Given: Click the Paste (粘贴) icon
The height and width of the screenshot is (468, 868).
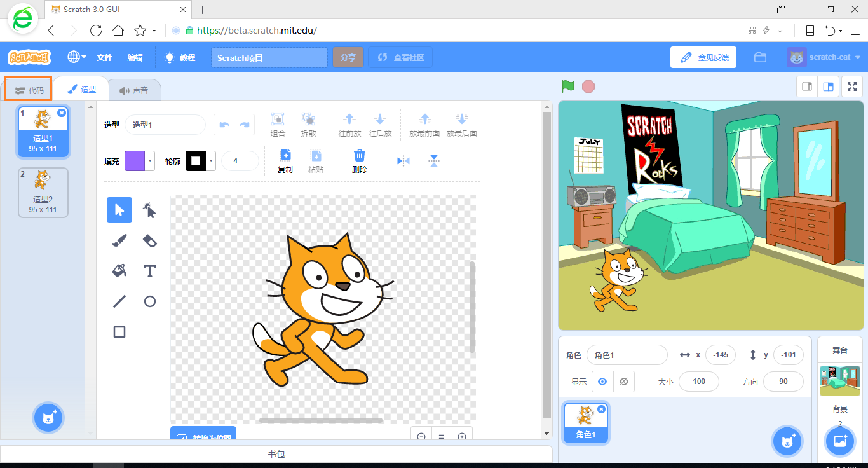Looking at the screenshot, I should pos(316,155).
